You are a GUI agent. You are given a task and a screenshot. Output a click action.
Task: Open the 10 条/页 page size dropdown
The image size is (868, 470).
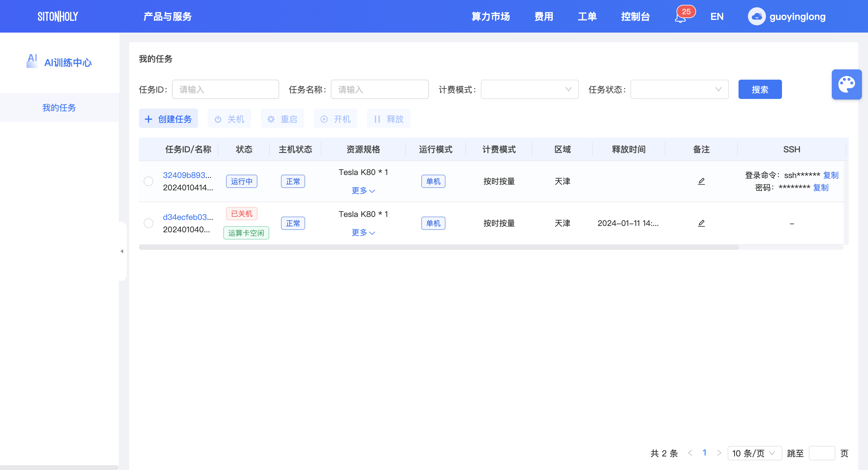755,453
